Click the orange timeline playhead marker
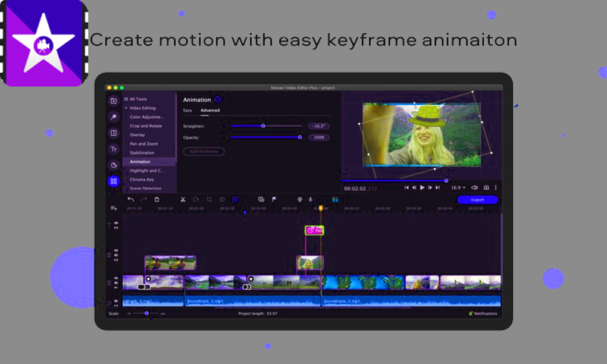 click(321, 208)
